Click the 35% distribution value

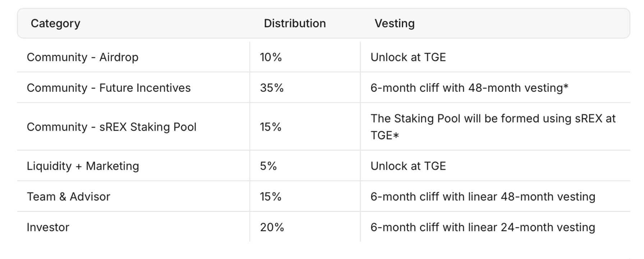272,88
